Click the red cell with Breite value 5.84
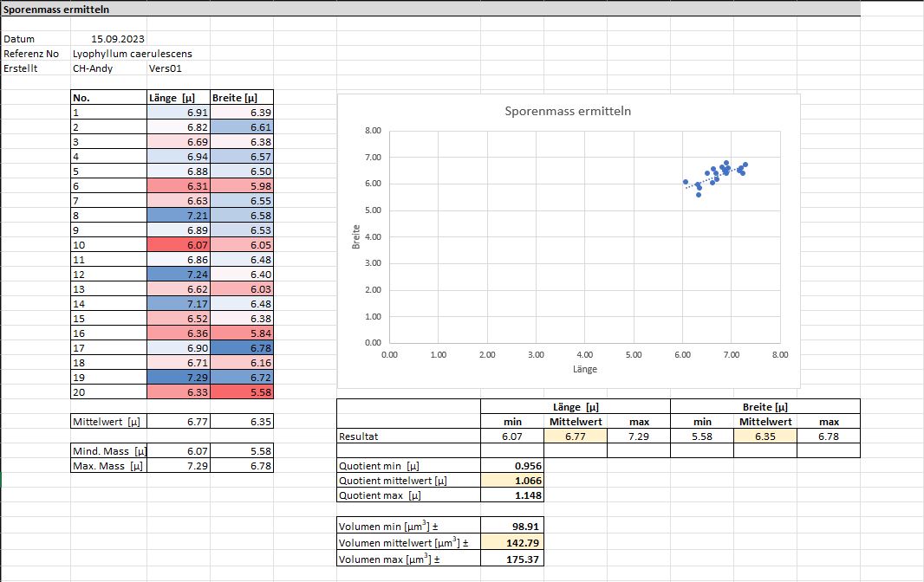This screenshot has width=924, height=582. click(242, 333)
